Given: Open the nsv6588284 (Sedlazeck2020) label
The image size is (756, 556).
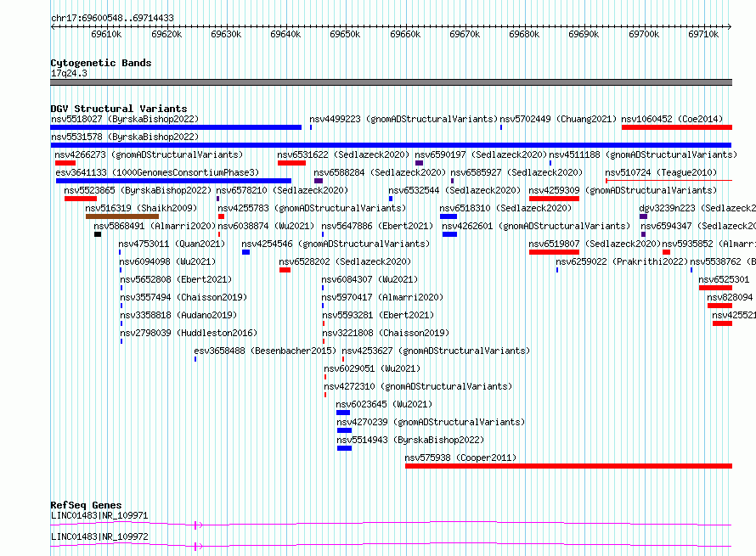Looking at the screenshot, I should pyautogui.click(x=380, y=172).
